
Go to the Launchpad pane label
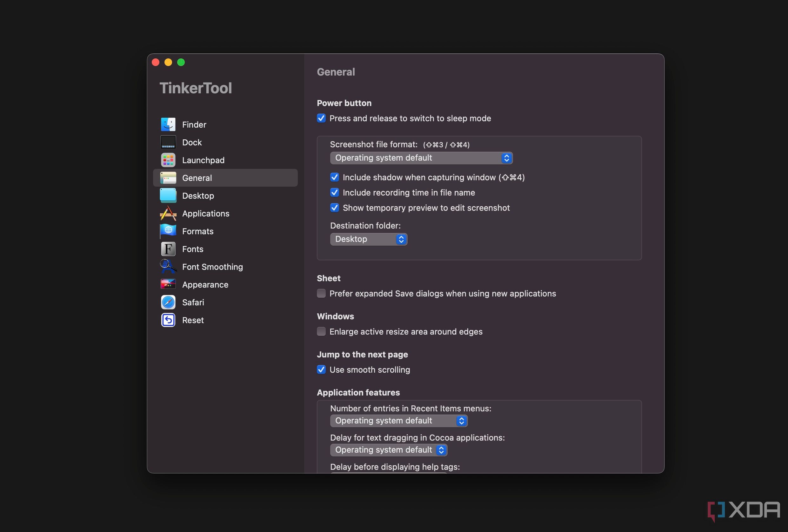pos(203,160)
